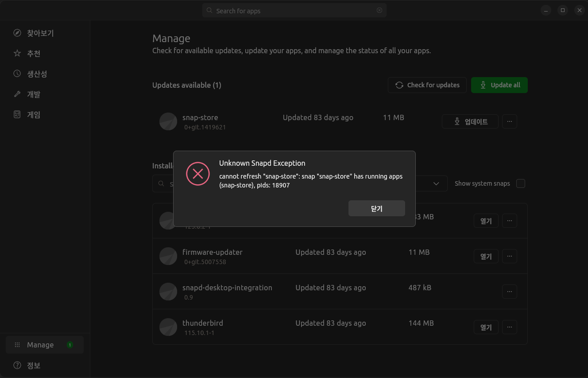Open firmware-updater with 열기 button

tap(486, 256)
